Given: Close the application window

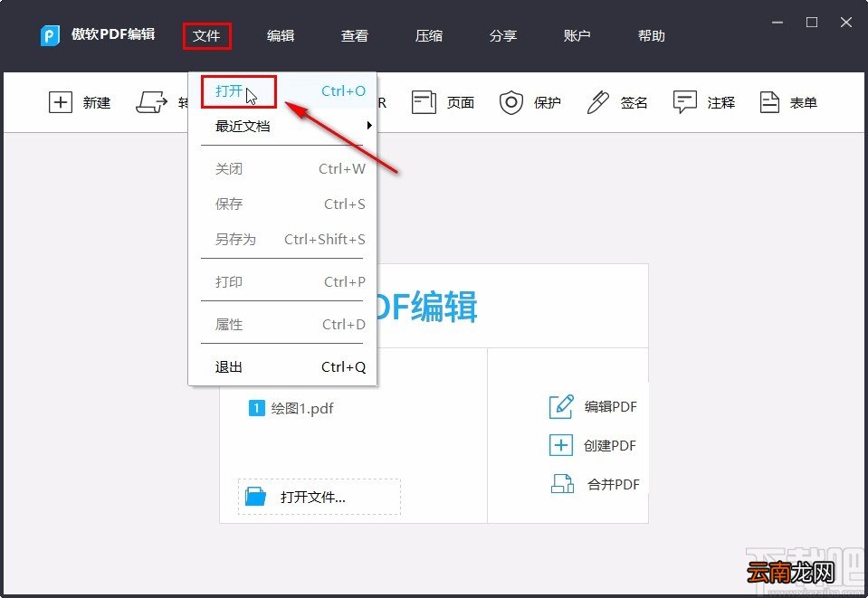Looking at the screenshot, I should (846, 22).
